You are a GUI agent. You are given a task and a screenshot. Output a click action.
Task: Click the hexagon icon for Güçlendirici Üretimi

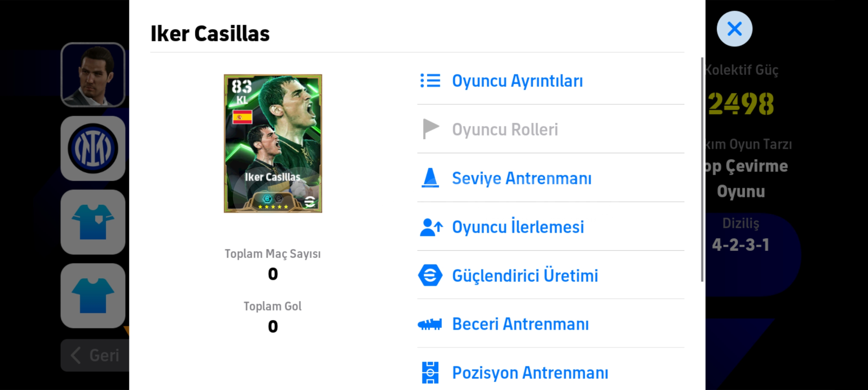tap(430, 275)
